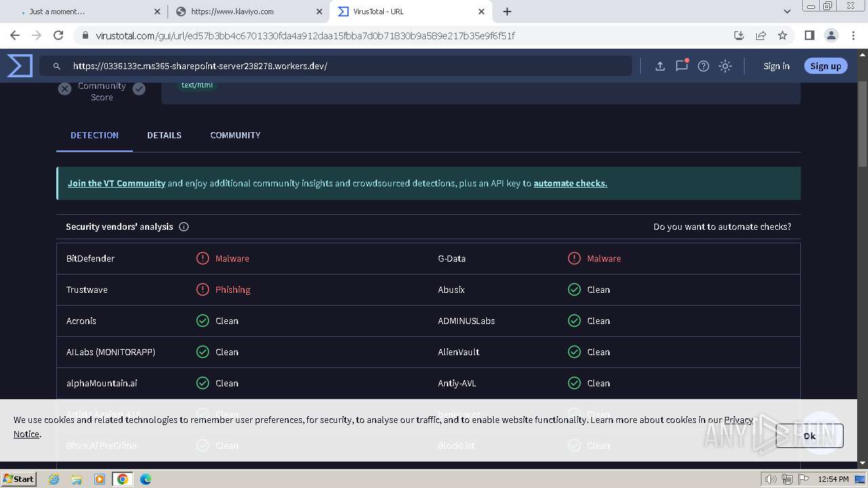This screenshot has height=488, width=868.
Task: Follow the Join the VT Community link
Action: [117, 183]
